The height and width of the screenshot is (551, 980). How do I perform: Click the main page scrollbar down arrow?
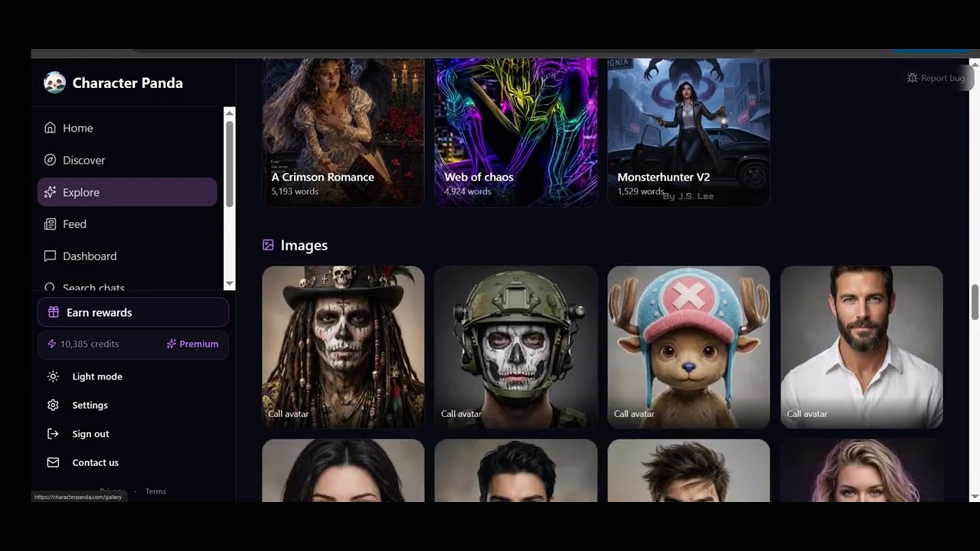coord(975,497)
